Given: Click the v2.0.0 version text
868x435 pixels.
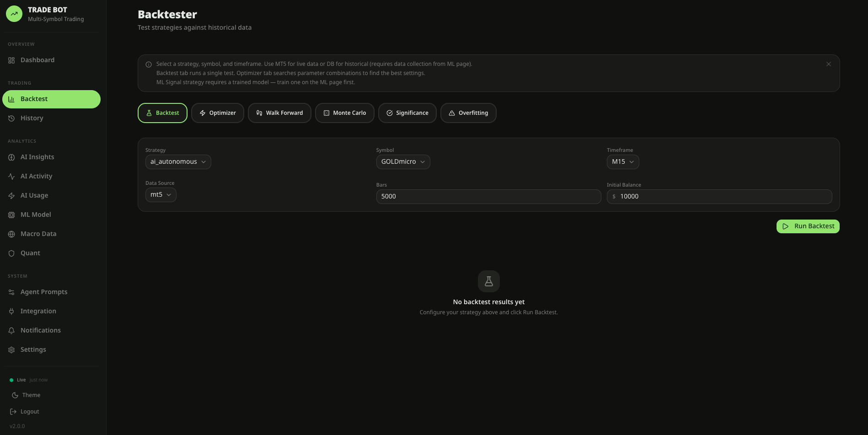Looking at the screenshot, I should [x=17, y=426].
